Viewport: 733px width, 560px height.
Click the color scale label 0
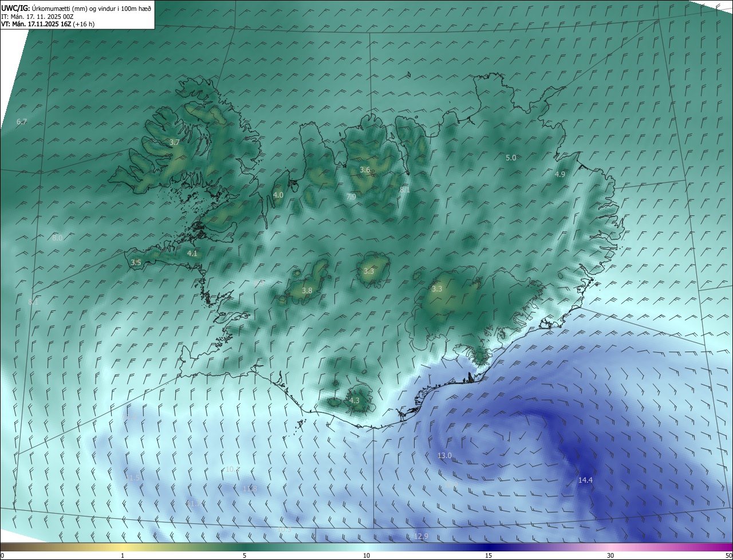[2, 555]
